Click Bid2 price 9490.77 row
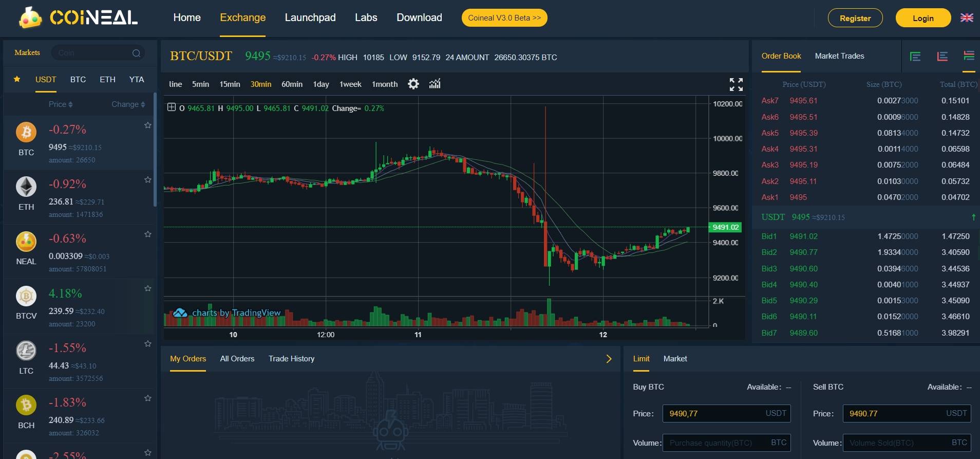 (x=866, y=252)
